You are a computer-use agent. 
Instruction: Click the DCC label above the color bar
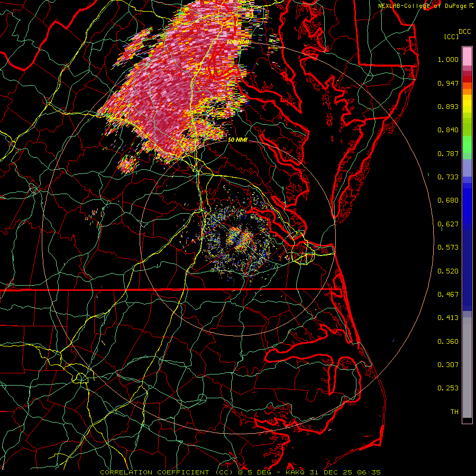(x=464, y=32)
